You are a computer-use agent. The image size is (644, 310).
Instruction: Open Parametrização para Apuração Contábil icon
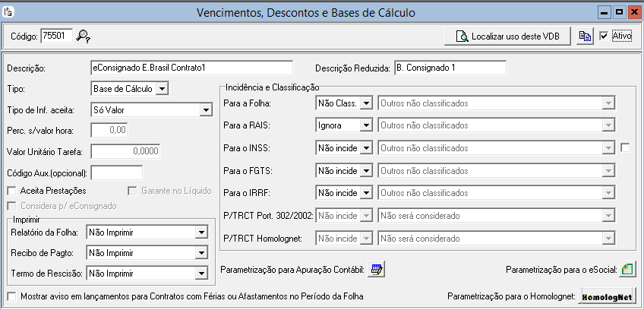coord(376,270)
